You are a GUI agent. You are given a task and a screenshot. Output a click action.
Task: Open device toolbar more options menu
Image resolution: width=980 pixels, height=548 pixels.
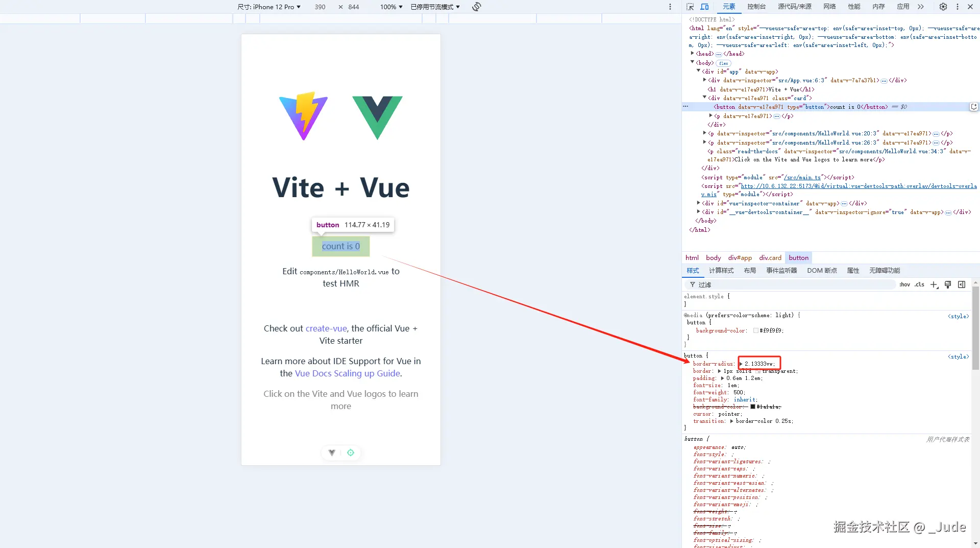[x=670, y=7]
